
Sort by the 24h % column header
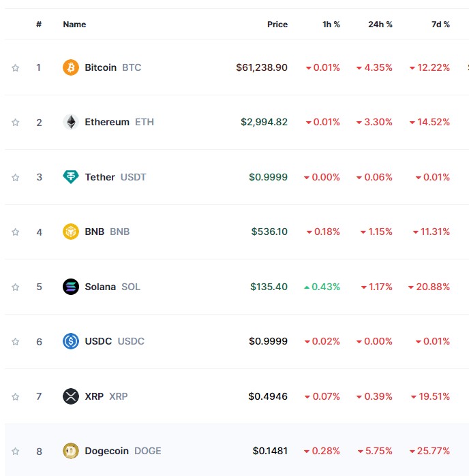(380, 25)
